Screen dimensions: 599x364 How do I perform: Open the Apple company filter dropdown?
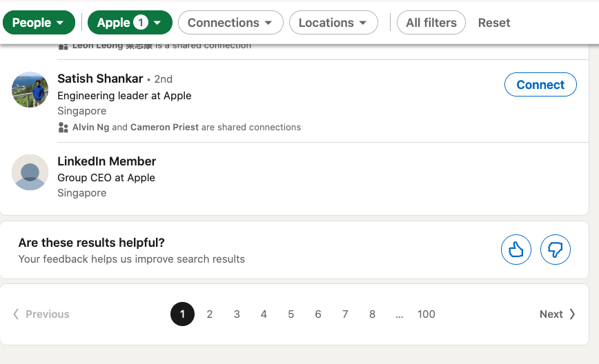pyautogui.click(x=130, y=23)
